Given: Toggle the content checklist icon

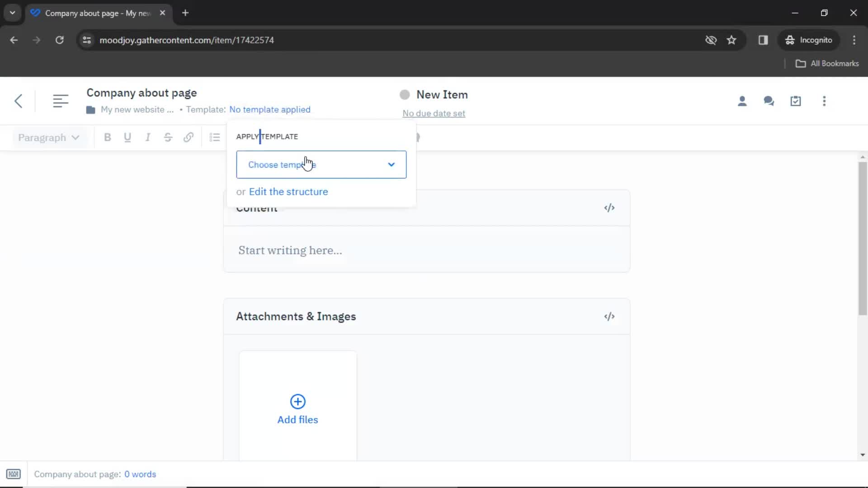Looking at the screenshot, I should pos(796,101).
